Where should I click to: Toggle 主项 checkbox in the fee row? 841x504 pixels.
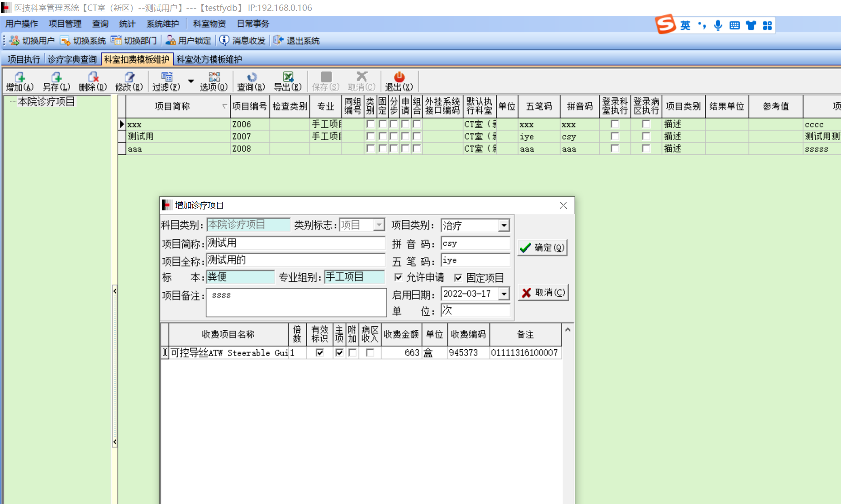339,353
